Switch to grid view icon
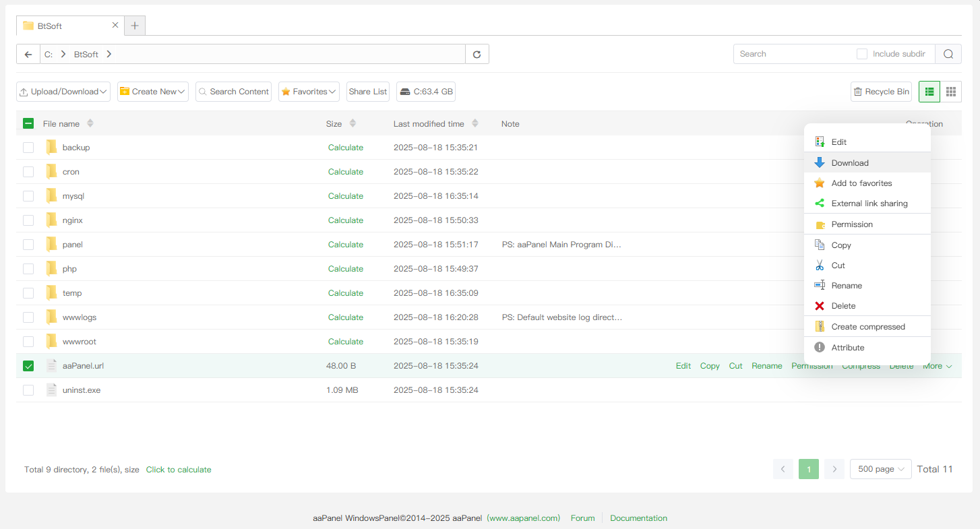 [x=951, y=92]
